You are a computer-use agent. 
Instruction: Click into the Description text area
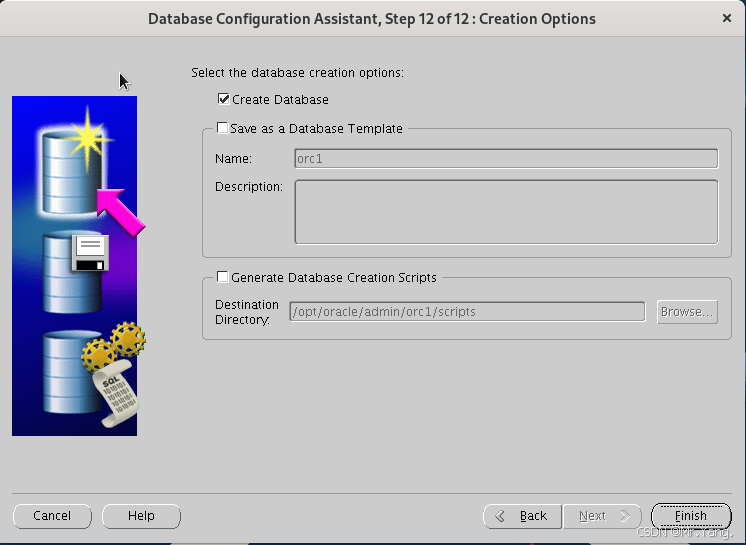click(506, 212)
